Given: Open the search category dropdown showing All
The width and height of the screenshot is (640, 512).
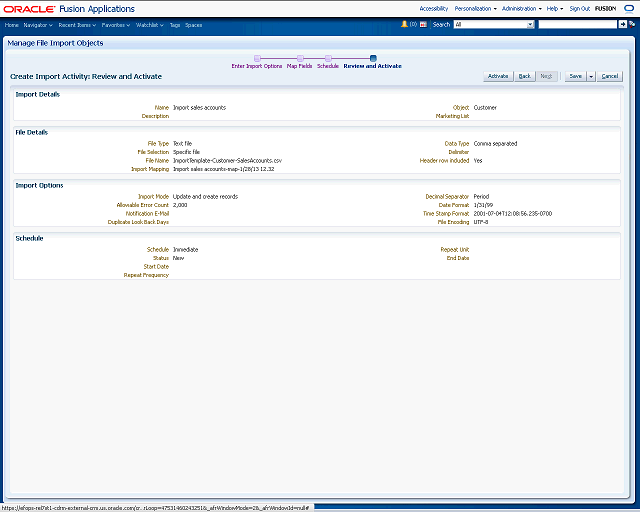Looking at the screenshot, I should tap(492, 24).
